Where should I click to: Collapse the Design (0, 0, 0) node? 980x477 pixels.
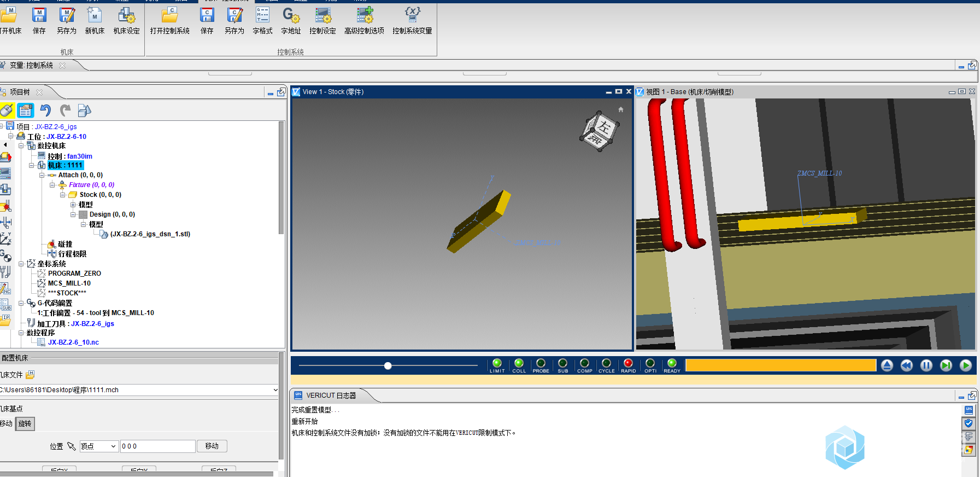(73, 214)
